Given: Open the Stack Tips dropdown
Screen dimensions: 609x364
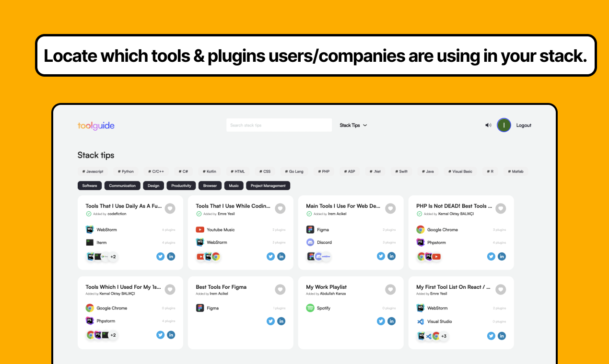Looking at the screenshot, I should tap(353, 125).
